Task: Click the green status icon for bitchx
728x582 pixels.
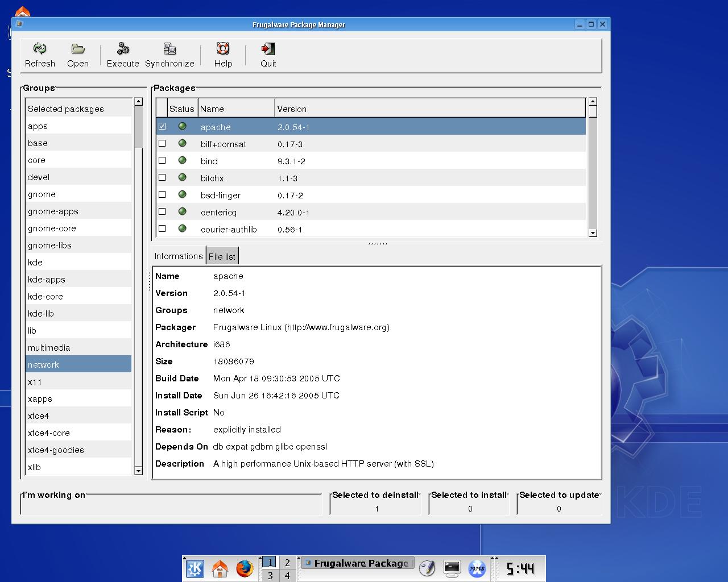Action: click(183, 177)
